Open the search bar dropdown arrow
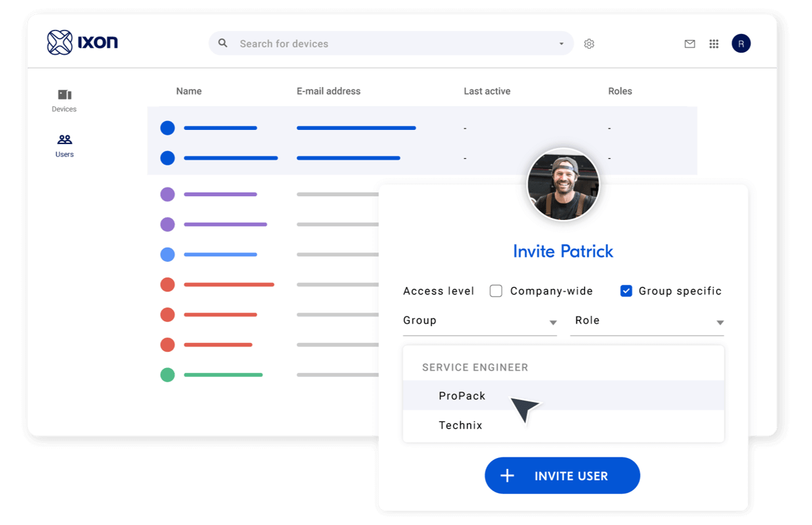Image resolution: width=812 pixels, height=525 pixels. 561,44
